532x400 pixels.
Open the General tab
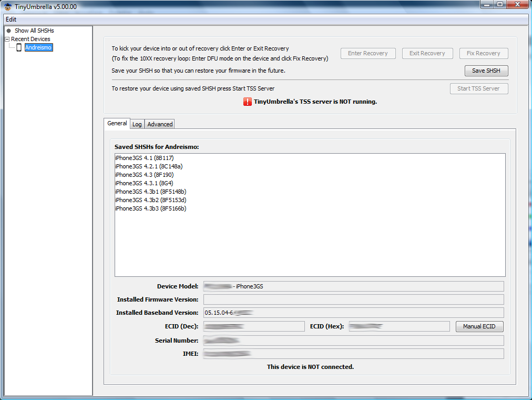coord(117,123)
